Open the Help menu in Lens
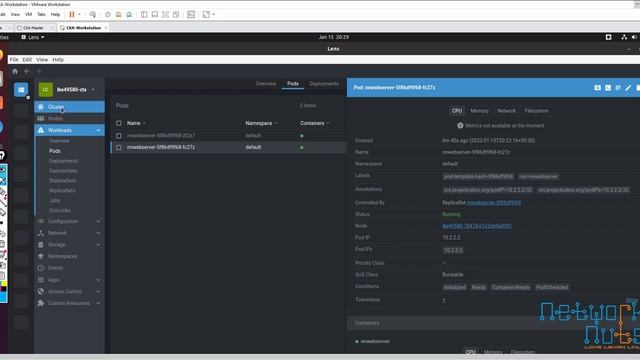Screen dimensions: 640x360 point(58,60)
